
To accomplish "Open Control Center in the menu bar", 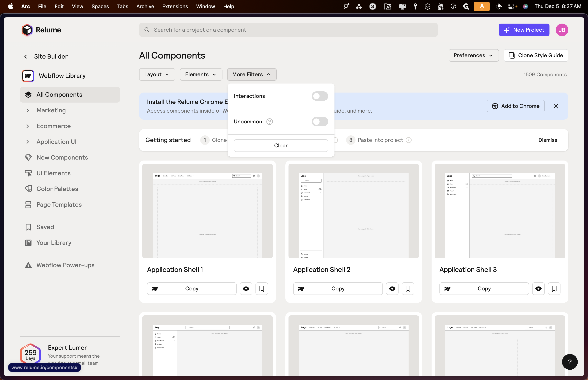I will tap(511, 6).
